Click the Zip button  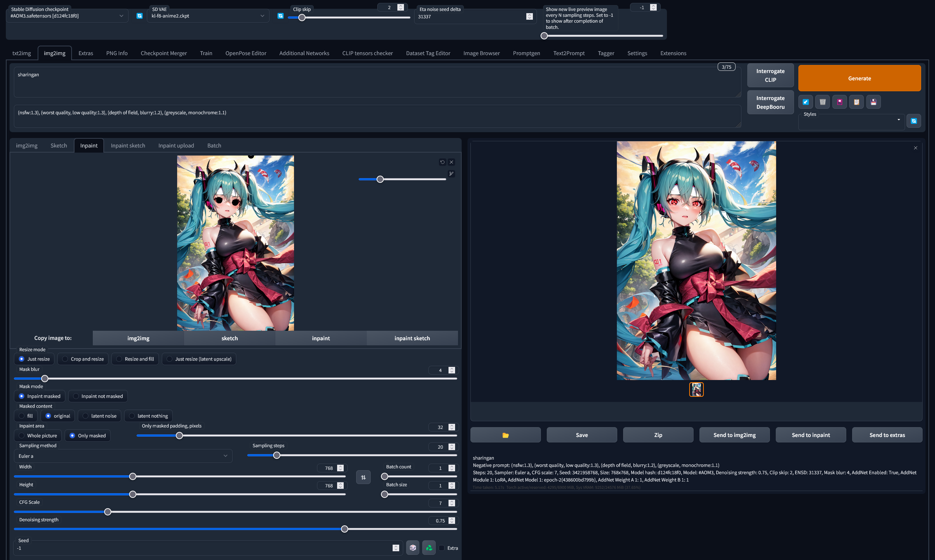coord(658,435)
